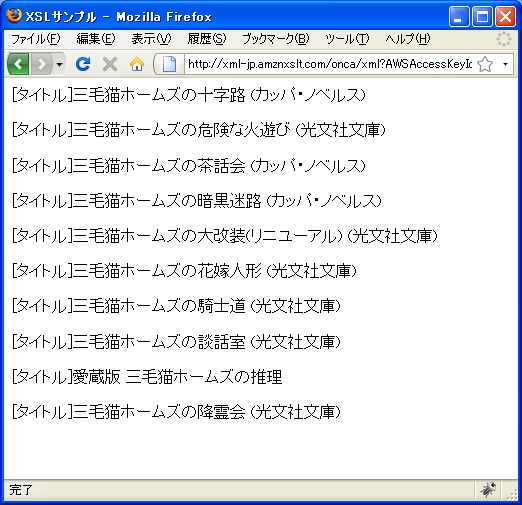Click the greyed Forward arrow button
522x505 pixels.
(x=42, y=64)
